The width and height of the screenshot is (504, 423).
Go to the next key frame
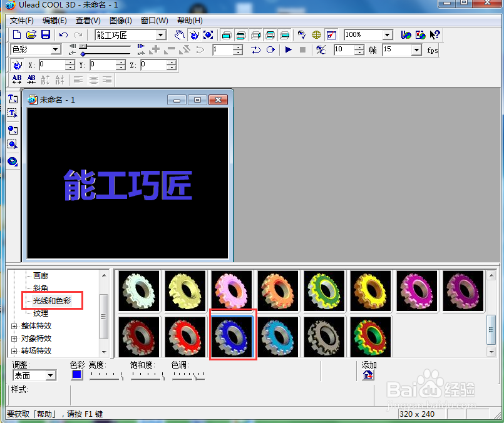coord(140,53)
